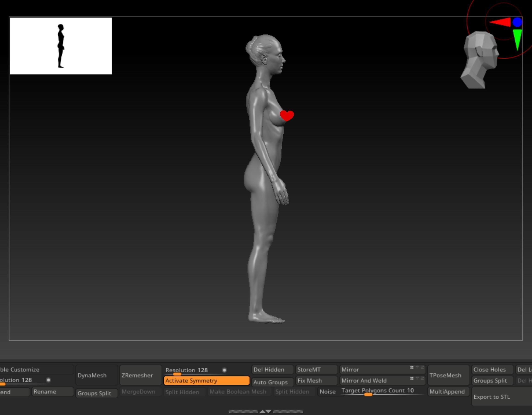The image size is (532, 415).
Task: Click the Resolution slider above Activate Symmetry
Action: point(196,371)
